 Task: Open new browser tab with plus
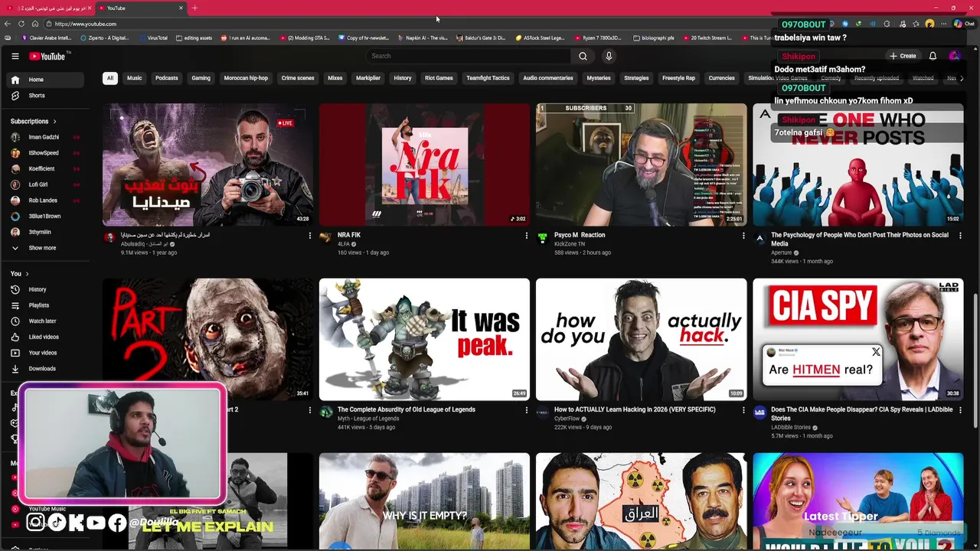click(194, 8)
